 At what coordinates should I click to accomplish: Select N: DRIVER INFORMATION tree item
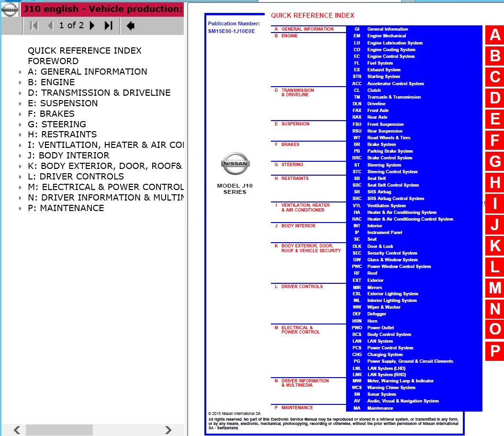(x=106, y=198)
